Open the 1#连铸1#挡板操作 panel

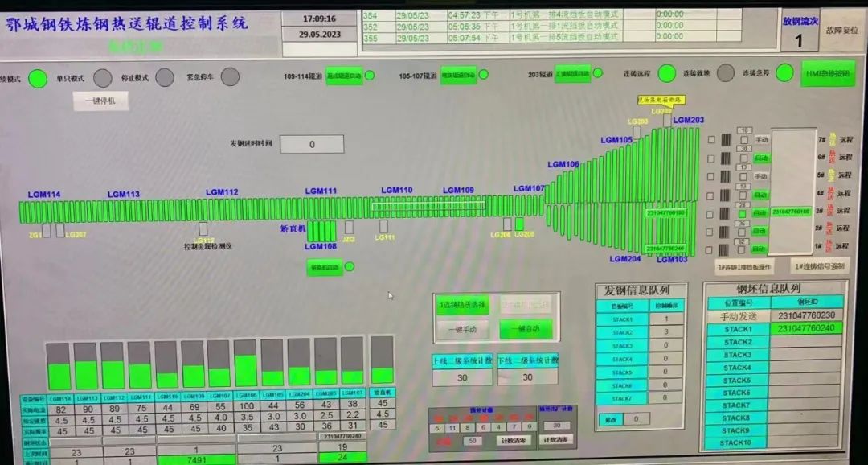(744, 265)
